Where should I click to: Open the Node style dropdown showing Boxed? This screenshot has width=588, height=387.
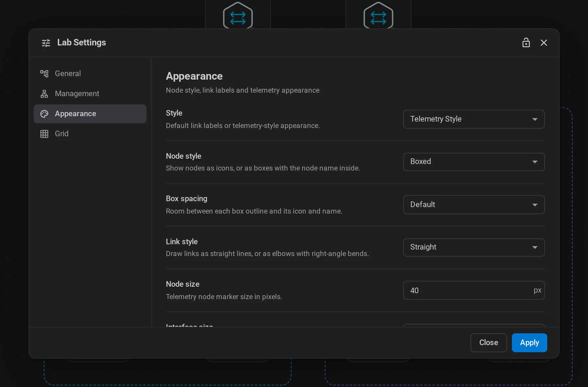(x=474, y=162)
